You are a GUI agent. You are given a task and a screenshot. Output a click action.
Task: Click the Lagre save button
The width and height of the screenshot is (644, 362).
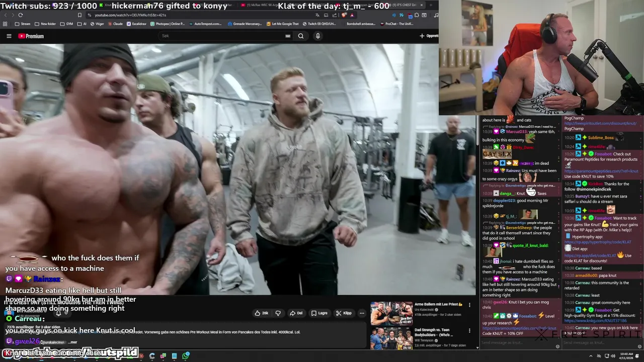coord(319,313)
